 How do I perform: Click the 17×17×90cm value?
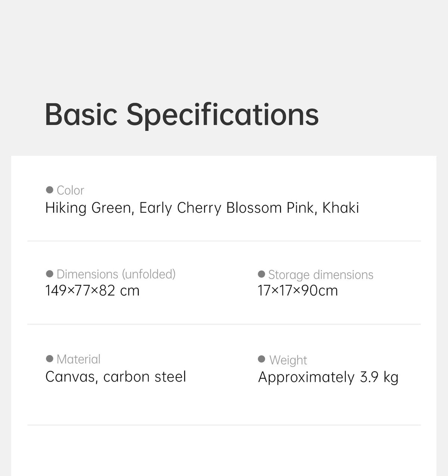(298, 291)
